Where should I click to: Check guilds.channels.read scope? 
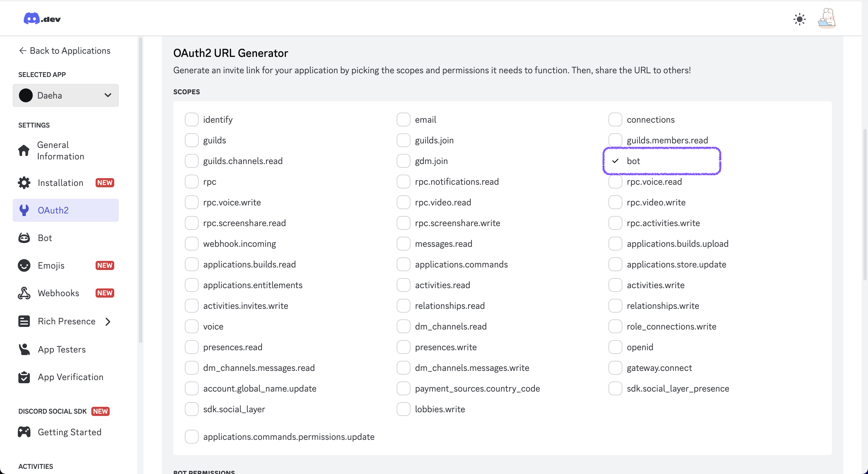pos(191,161)
